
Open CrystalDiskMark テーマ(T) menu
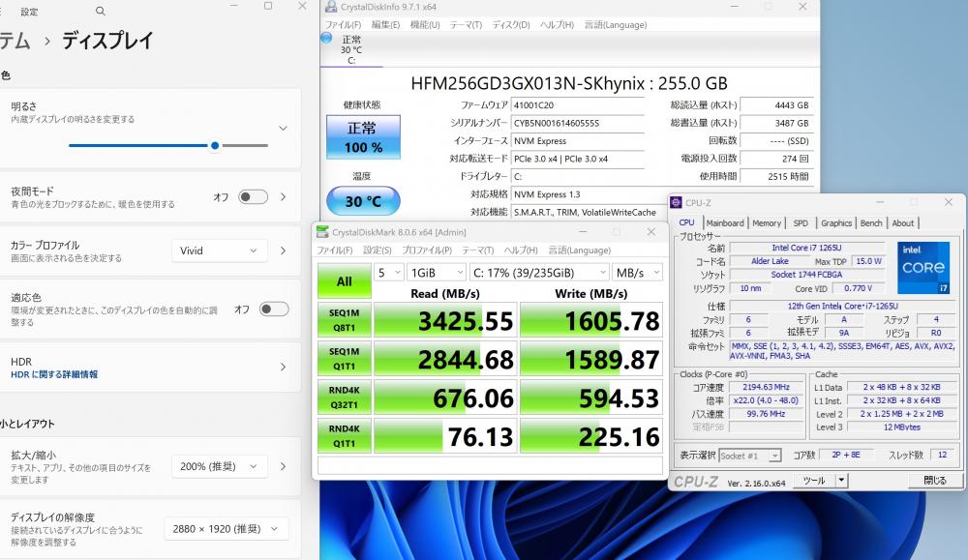click(478, 250)
